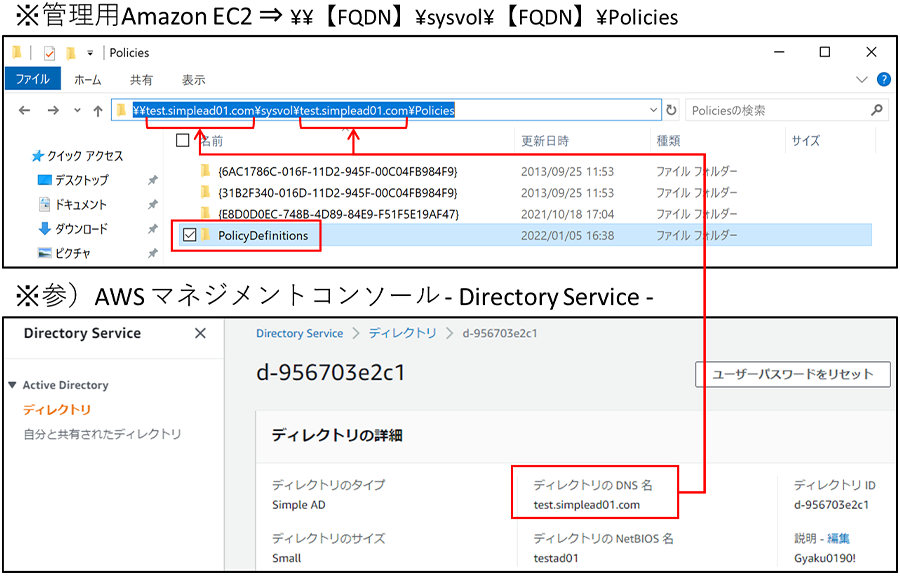
Task: Click the pin icon beside ダウンロード
Action: point(152,229)
